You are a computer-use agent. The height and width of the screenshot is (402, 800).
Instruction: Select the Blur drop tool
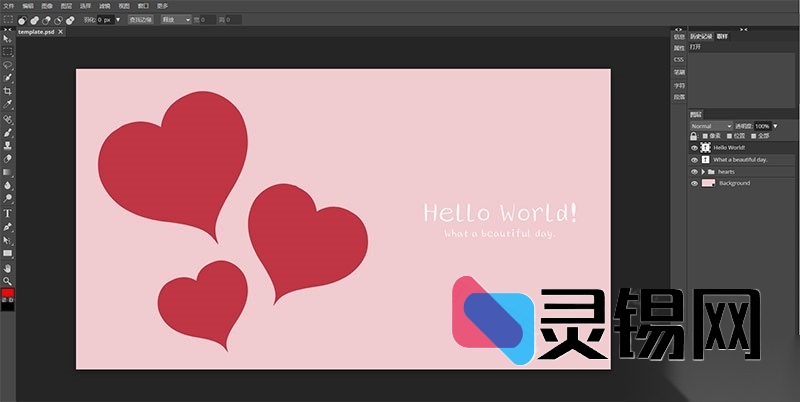point(8,185)
